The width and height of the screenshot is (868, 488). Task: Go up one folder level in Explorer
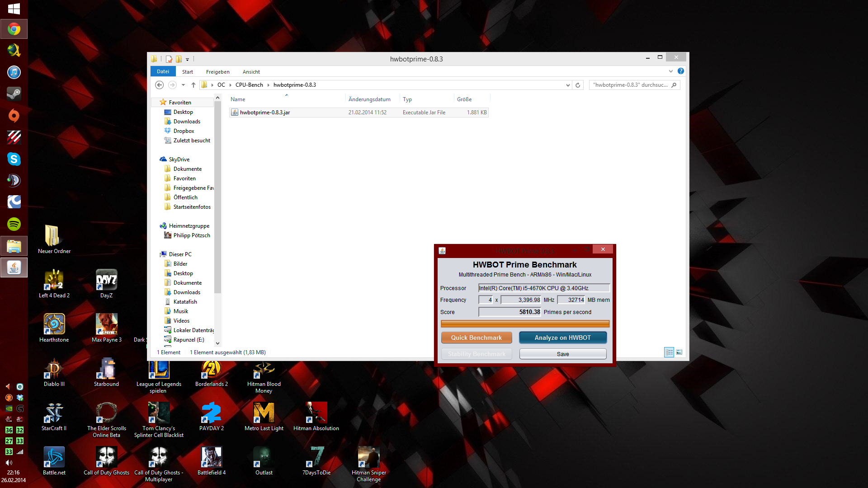(193, 85)
